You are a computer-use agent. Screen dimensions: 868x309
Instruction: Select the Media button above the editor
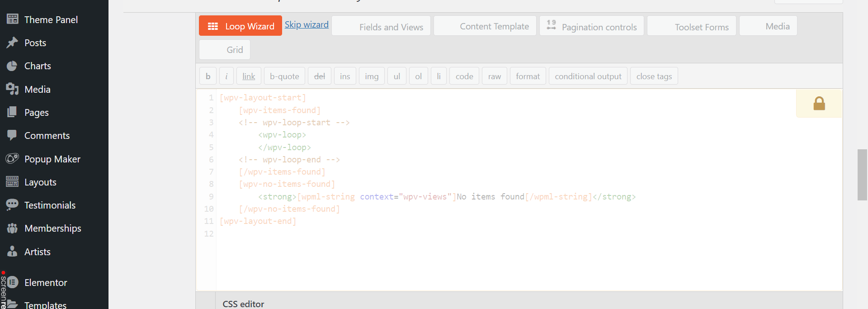click(768, 26)
